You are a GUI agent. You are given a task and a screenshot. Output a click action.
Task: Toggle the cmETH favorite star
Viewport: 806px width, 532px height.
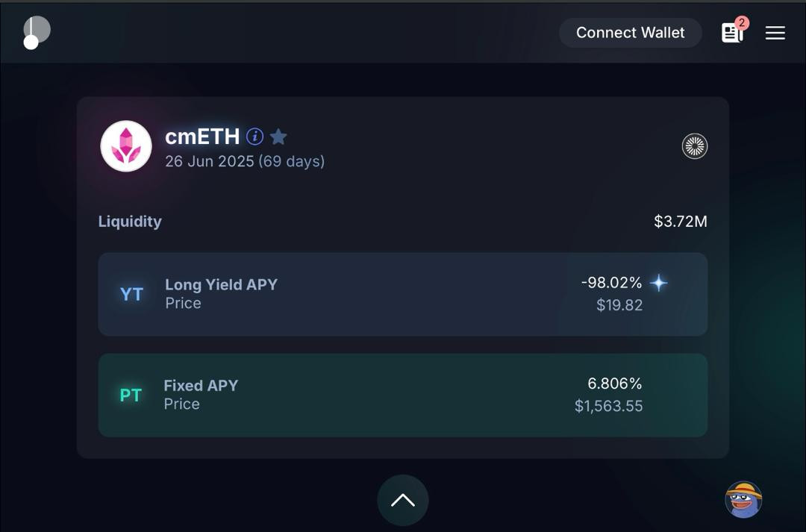click(278, 137)
